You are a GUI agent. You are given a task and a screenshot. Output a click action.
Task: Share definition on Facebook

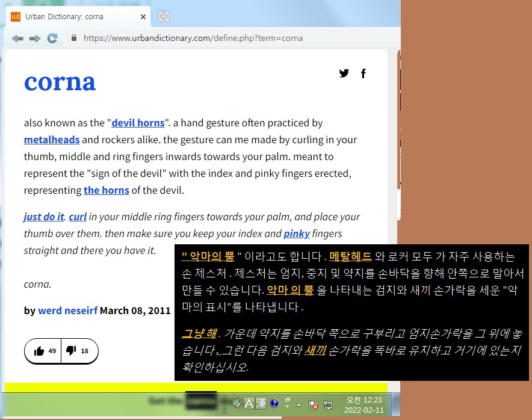[x=363, y=73]
